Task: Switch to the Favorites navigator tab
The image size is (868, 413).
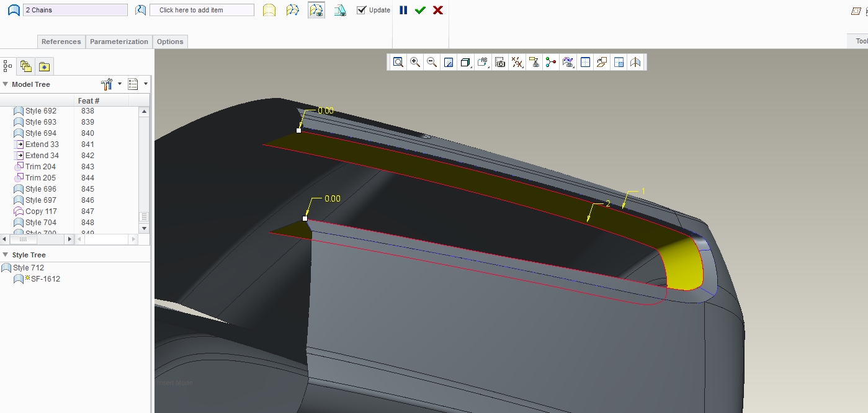Action: coord(44,66)
